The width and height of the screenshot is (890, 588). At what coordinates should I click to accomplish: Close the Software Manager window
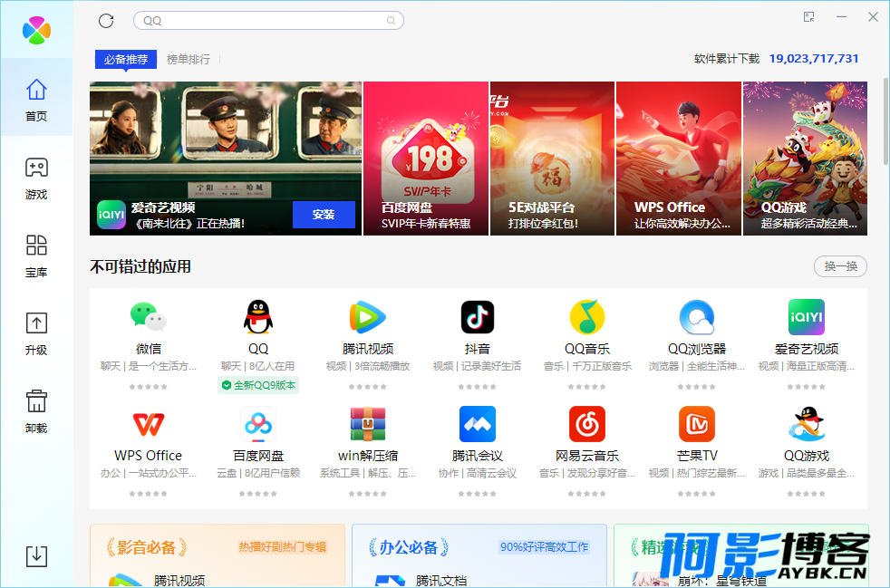pos(873,17)
